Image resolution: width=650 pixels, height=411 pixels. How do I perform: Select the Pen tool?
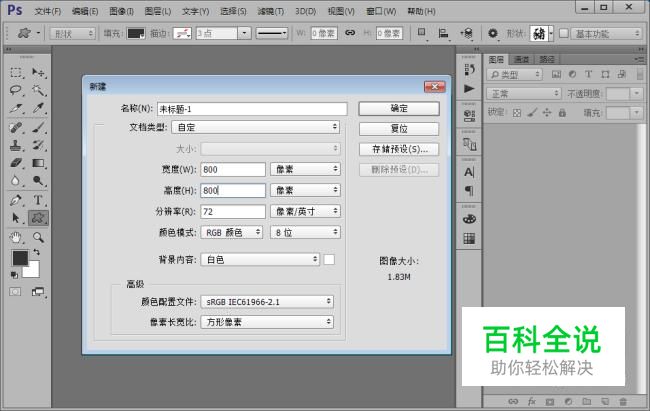(x=16, y=200)
